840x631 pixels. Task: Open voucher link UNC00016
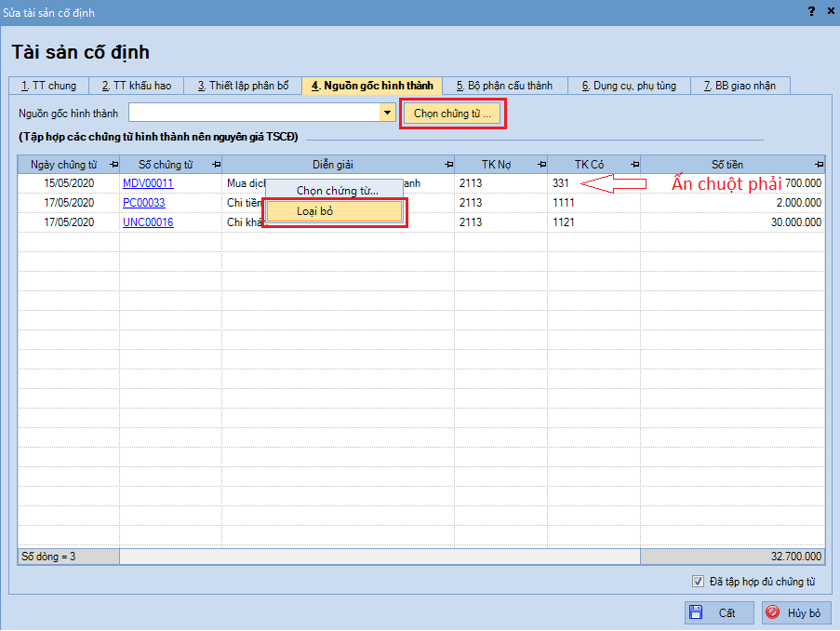149,222
